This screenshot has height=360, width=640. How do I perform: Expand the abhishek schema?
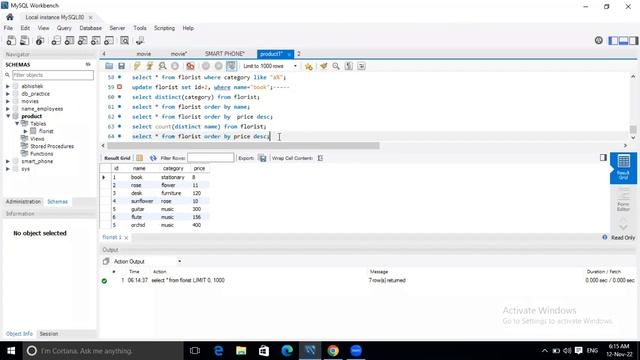[x=8, y=87]
